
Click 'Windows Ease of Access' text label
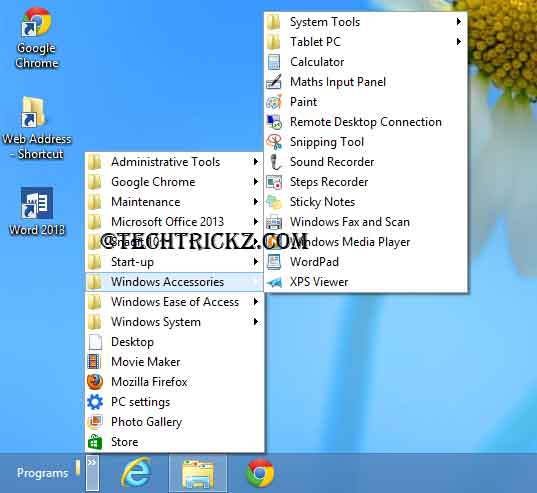(x=175, y=302)
